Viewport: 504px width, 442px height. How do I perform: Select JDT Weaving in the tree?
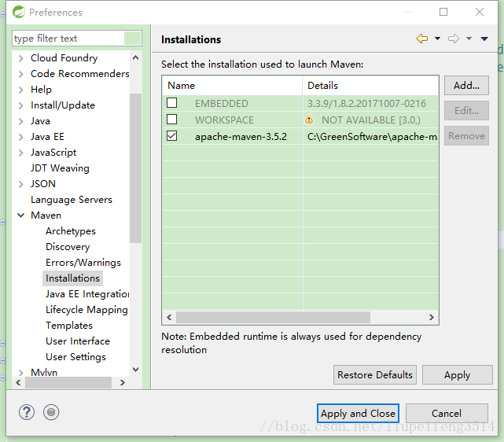pyautogui.click(x=60, y=168)
